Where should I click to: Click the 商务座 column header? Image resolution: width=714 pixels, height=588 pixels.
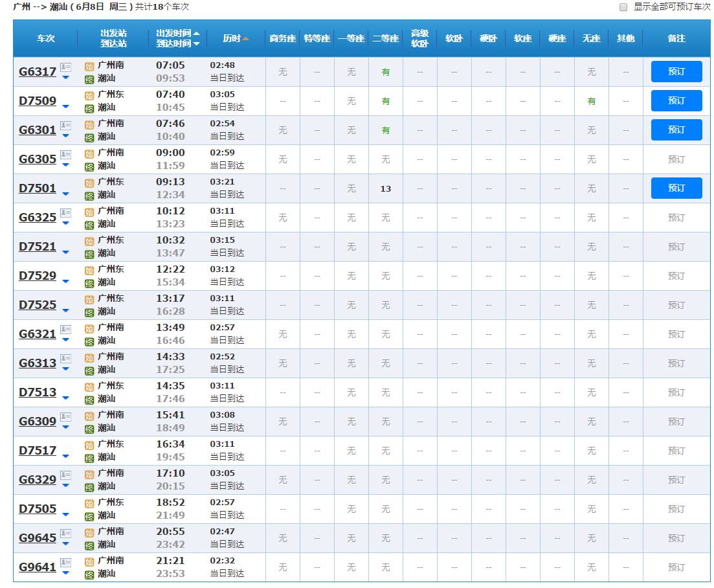pyautogui.click(x=282, y=38)
